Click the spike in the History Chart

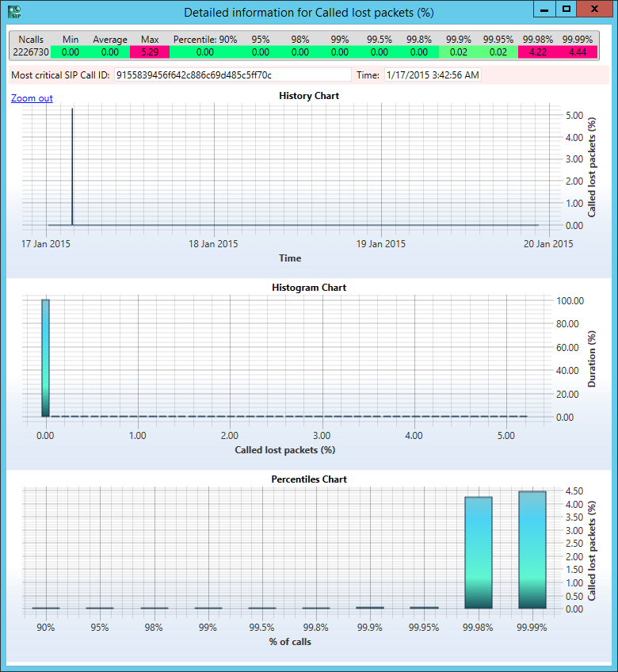[x=72, y=166]
